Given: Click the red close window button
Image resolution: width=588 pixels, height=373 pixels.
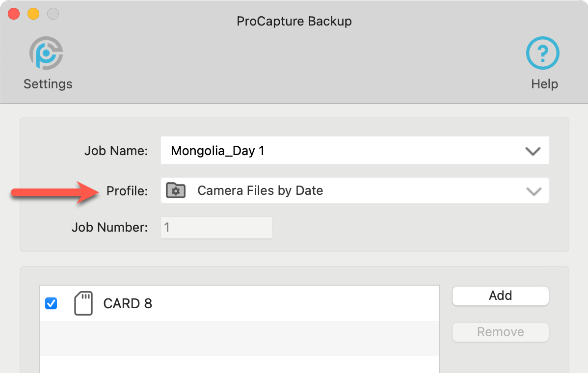Looking at the screenshot, I should (14, 14).
